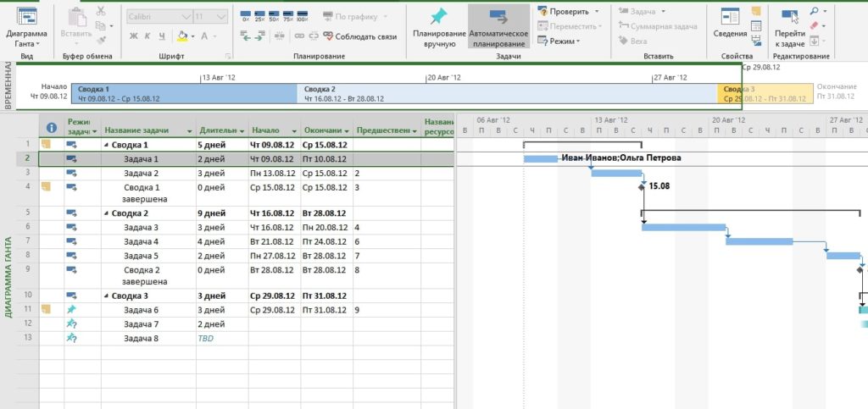The width and height of the screenshot is (868, 409).
Task: Click the blue info icon column header
Action: (x=52, y=128)
